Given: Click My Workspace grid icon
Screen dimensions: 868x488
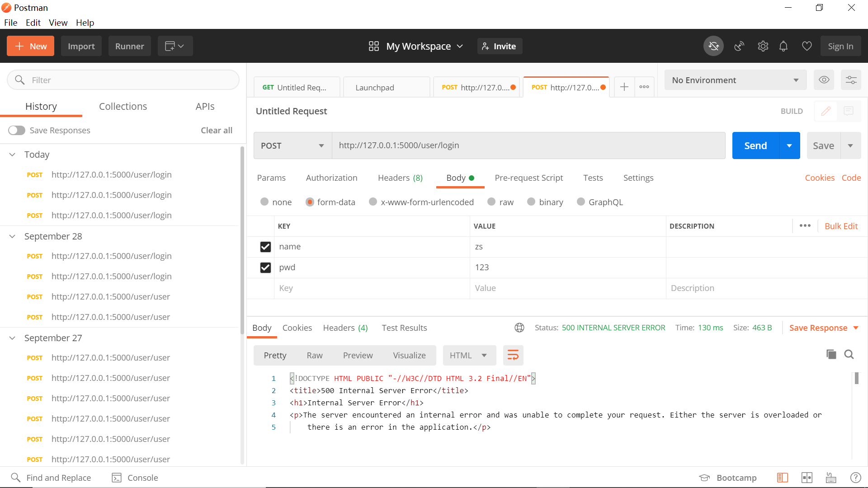Looking at the screenshot, I should click(374, 46).
